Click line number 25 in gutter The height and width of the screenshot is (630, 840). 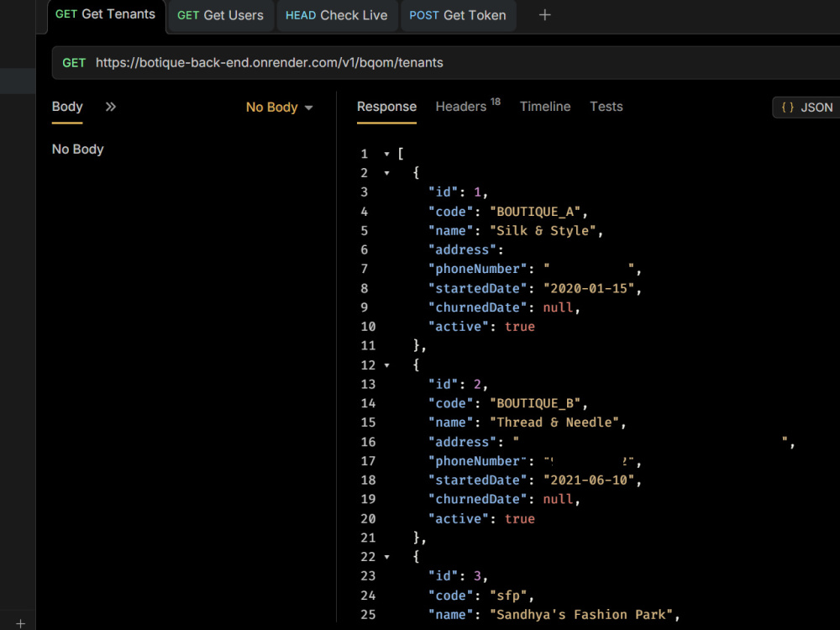tap(368, 615)
